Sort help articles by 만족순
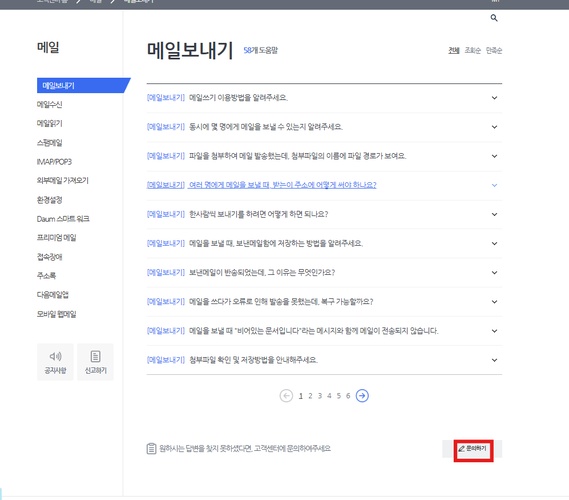569x500 pixels. [x=494, y=50]
